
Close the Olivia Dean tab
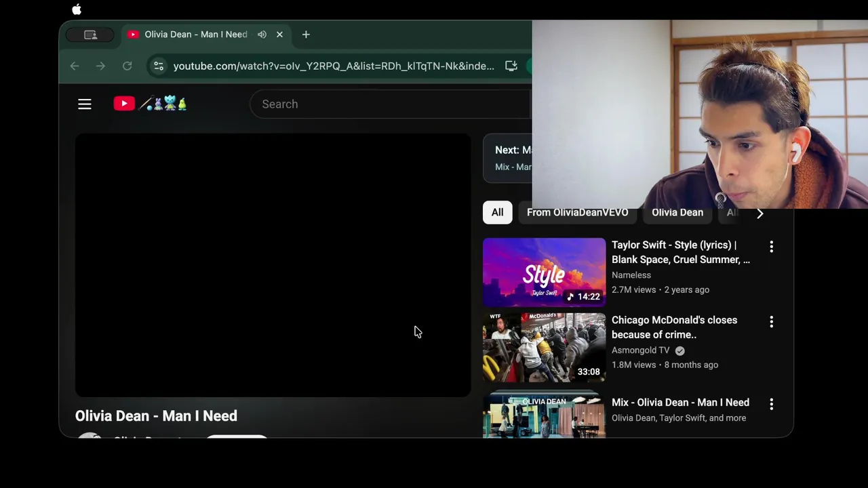(x=279, y=35)
